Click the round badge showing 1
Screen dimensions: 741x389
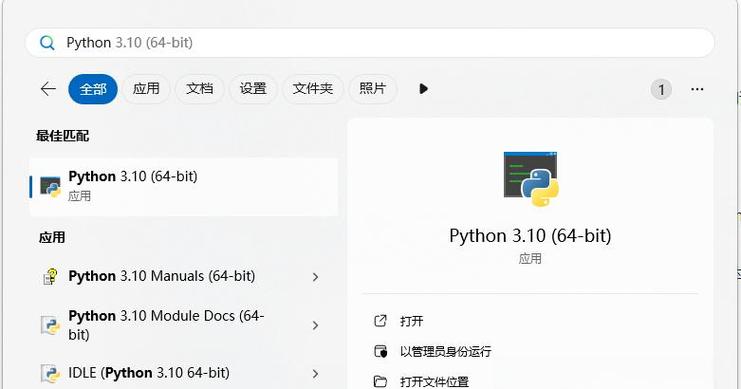pos(661,89)
